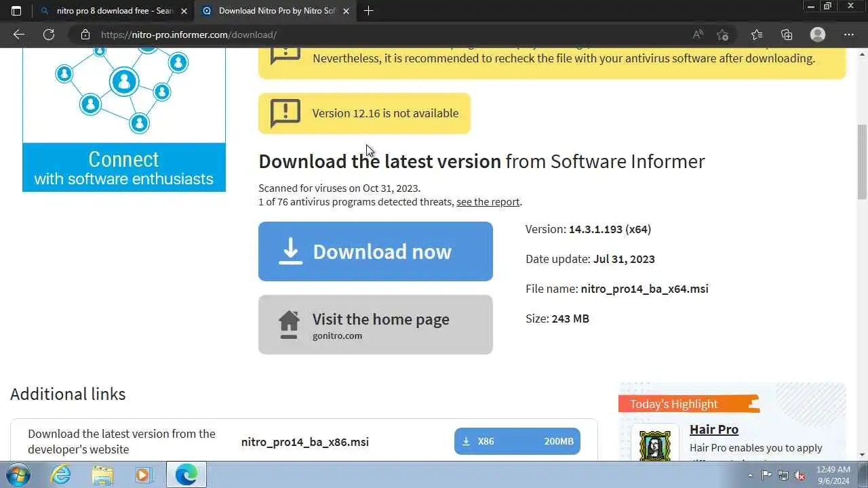
Task: Click the Today's Highlight label
Action: click(x=673, y=404)
